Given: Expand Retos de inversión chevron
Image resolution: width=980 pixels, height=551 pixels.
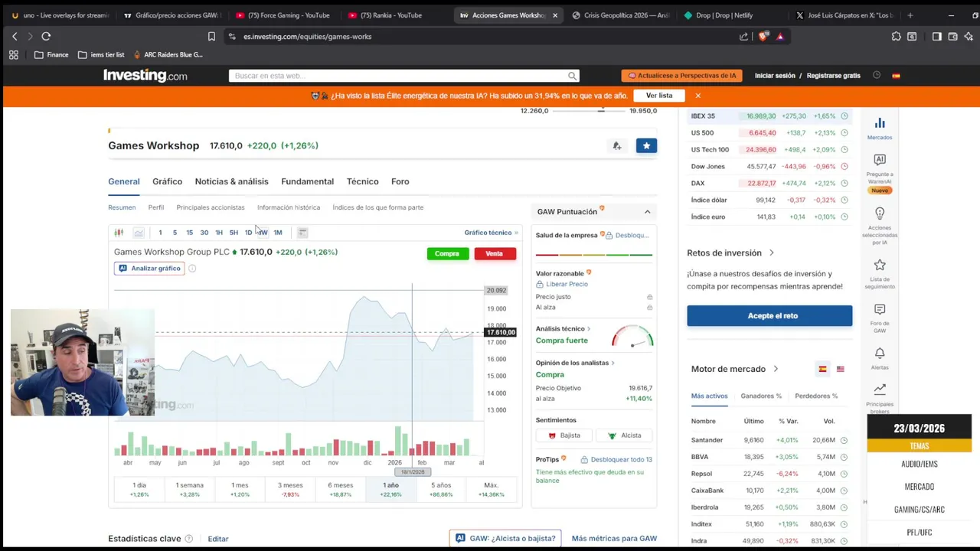Looking at the screenshot, I should tap(771, 253).
